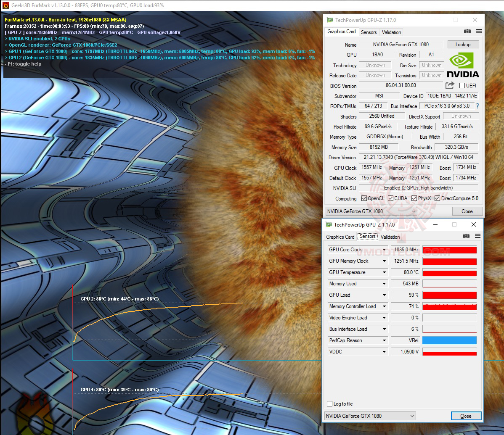Select Graphics Card tab in upper GPU-Z window
The width and height of the screenshot is (504, 435).
341,32
